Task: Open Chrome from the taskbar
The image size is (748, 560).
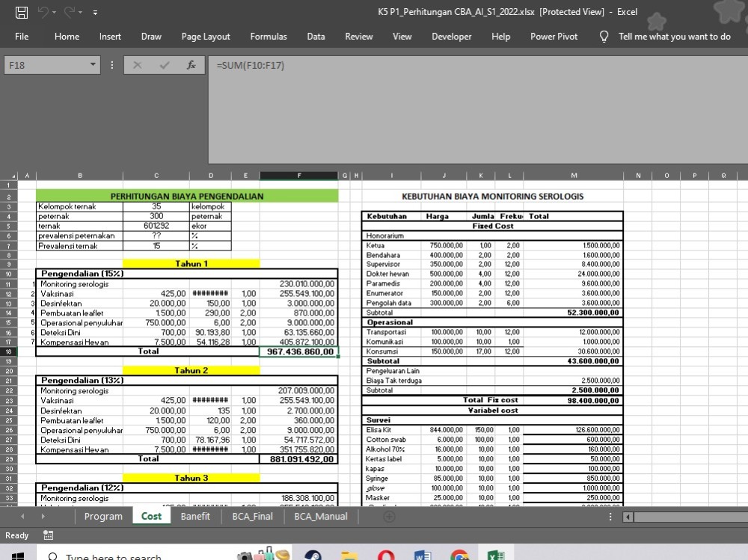Action: point(459,556)
